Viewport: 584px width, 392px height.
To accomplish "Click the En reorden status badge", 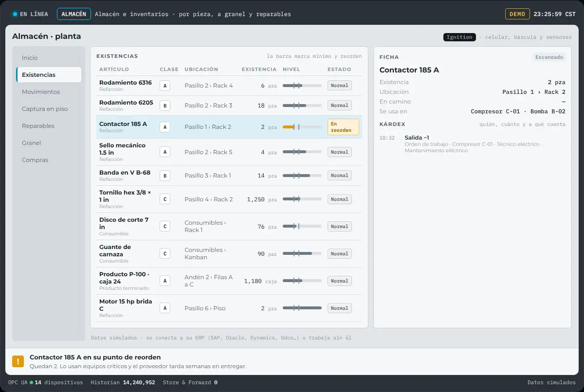I will point(343,127).
